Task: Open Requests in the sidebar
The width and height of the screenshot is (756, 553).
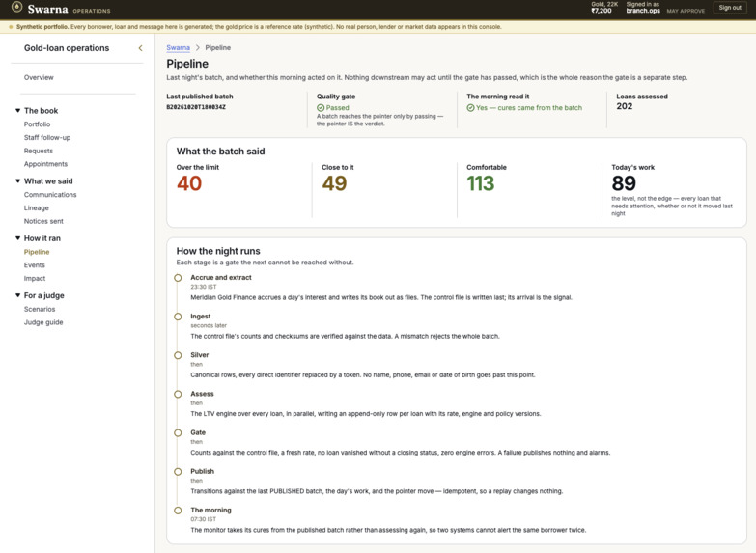Action: 39,151
